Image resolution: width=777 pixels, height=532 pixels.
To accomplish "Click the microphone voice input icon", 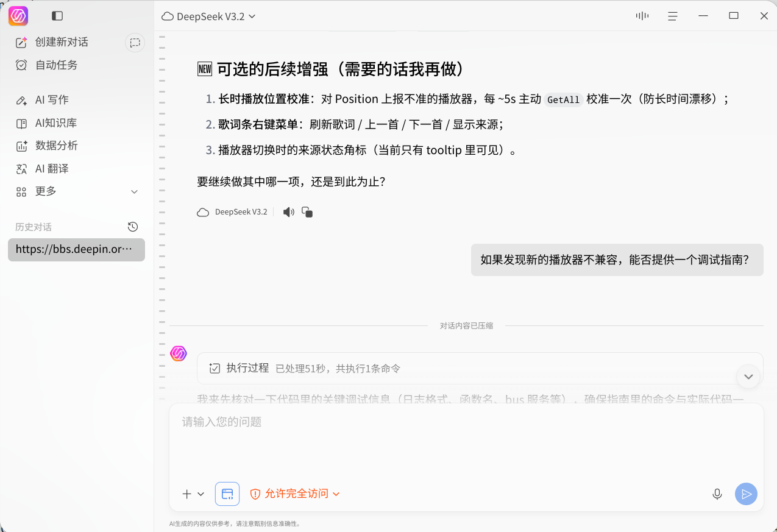I will click(717, 494).
